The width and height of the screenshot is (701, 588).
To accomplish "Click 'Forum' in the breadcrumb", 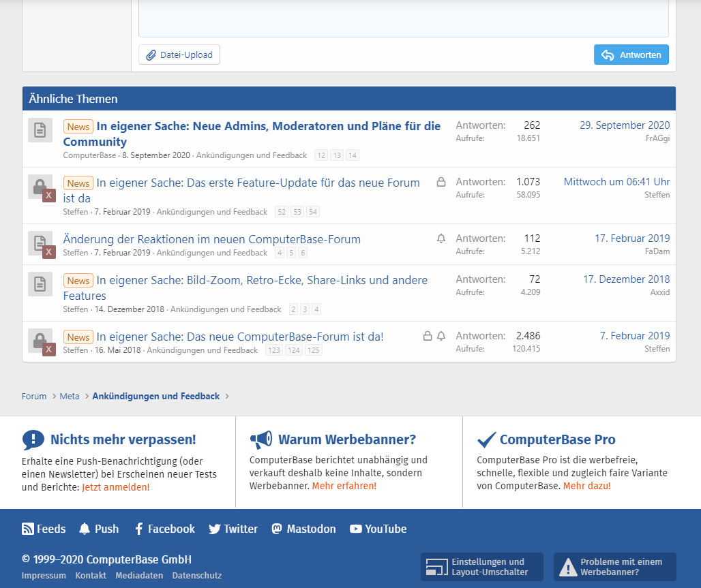I will [34, 397].
